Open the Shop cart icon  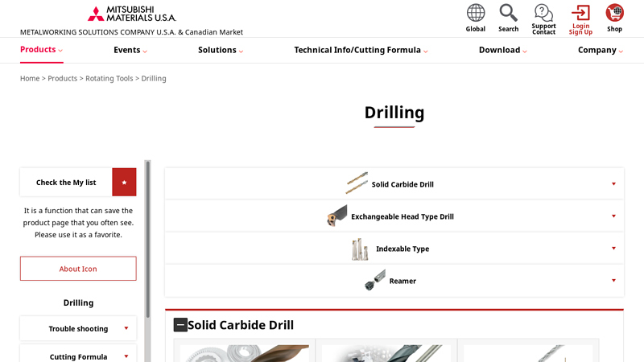614,13
